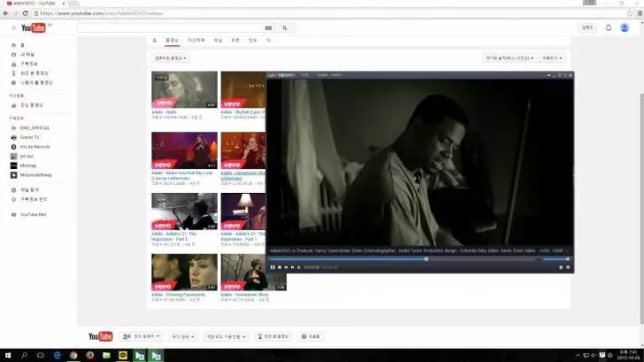Click the channel search icon beside the tabs

(269, 40)
